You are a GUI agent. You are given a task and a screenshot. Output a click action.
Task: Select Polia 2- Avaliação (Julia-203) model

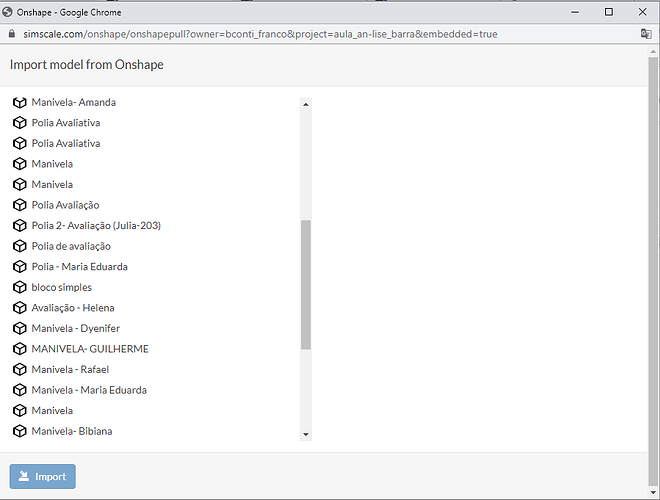point(96,226)
